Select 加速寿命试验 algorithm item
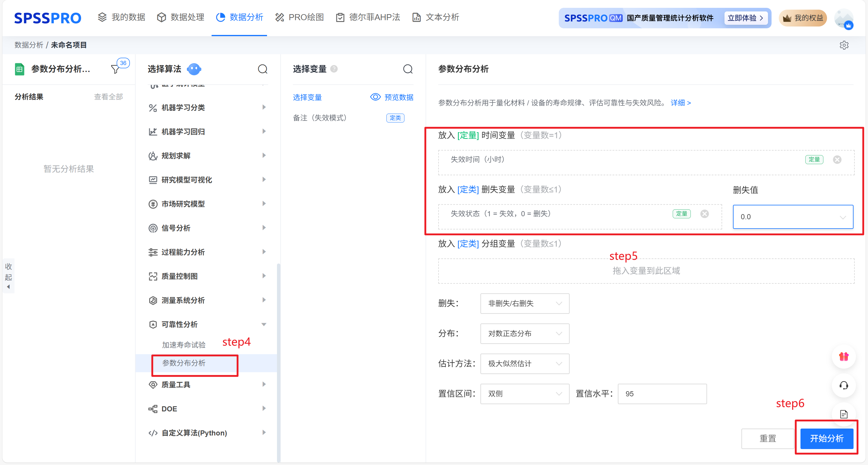 pyautogui.click(x=184, y=345)
